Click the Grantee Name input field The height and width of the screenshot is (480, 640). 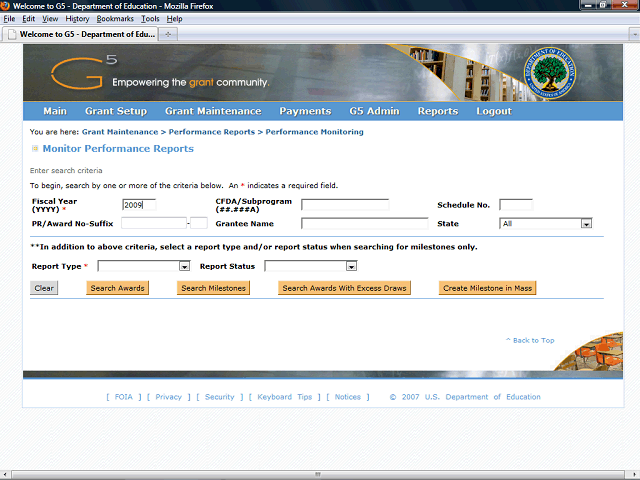[364, 223]
